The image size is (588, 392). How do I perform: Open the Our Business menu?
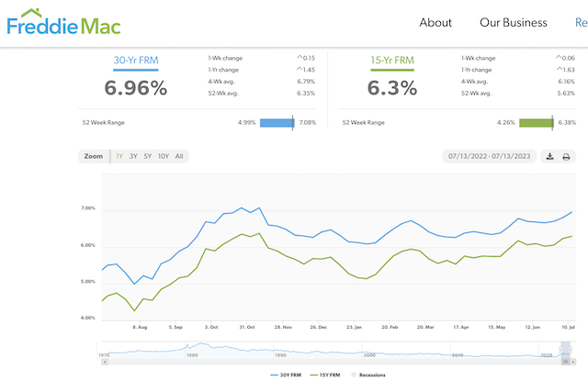[513, 23]
